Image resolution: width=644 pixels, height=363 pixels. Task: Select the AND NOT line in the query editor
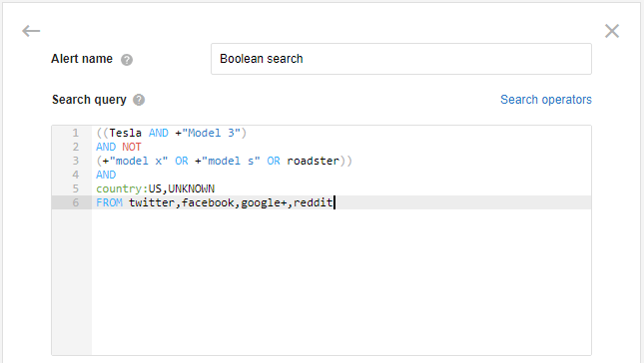point(119,147)
